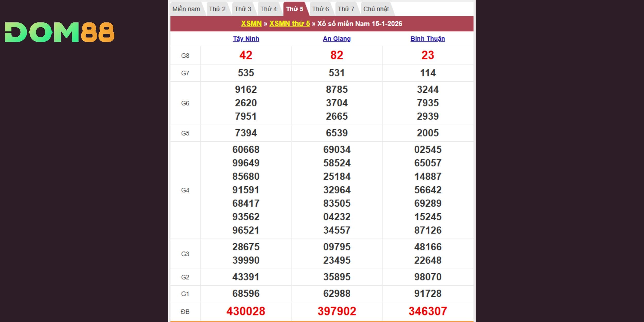Click Tây Ninh special prize 430028
Screen dimensions: 644x322
pyautogui.click(x=246, y=311)
